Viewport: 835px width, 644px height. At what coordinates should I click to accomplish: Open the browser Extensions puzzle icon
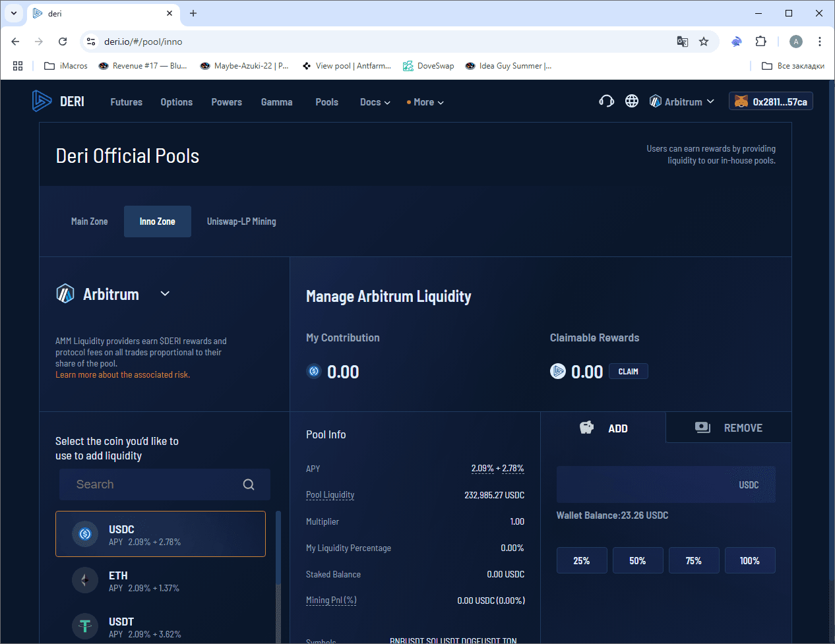[760, 42]
